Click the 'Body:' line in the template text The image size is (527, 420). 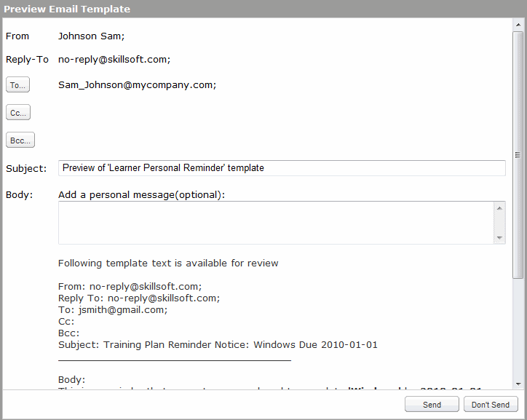pos(71,380)
